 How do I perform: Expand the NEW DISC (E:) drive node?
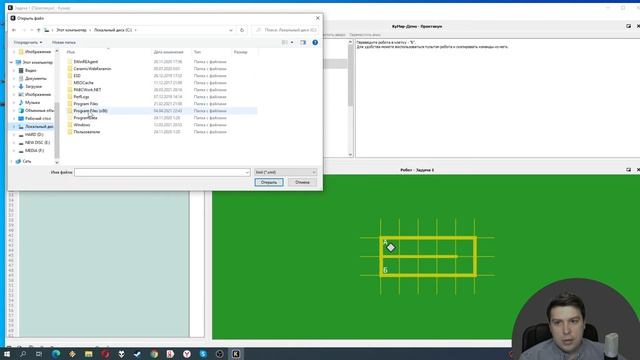14,143
